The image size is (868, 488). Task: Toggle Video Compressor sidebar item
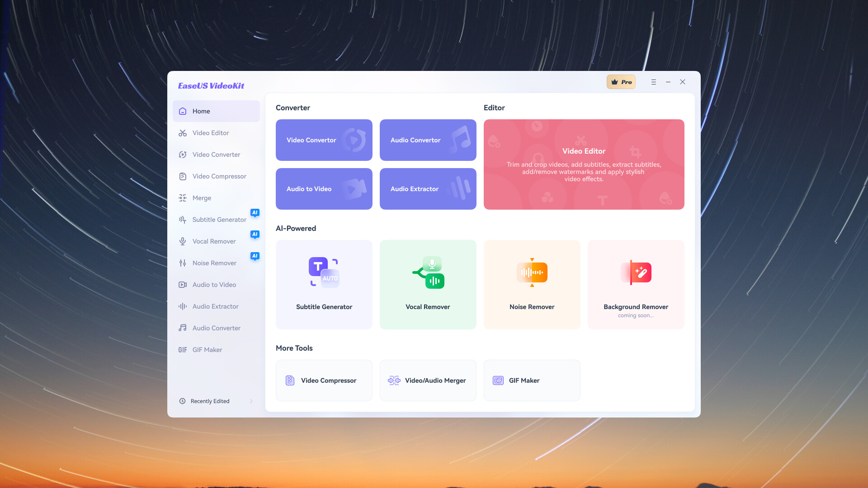pos(219,176)
